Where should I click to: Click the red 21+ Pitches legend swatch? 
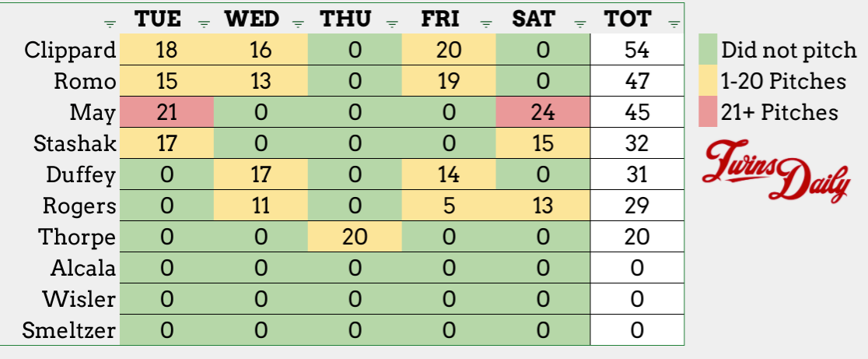(x=706, y=112)
